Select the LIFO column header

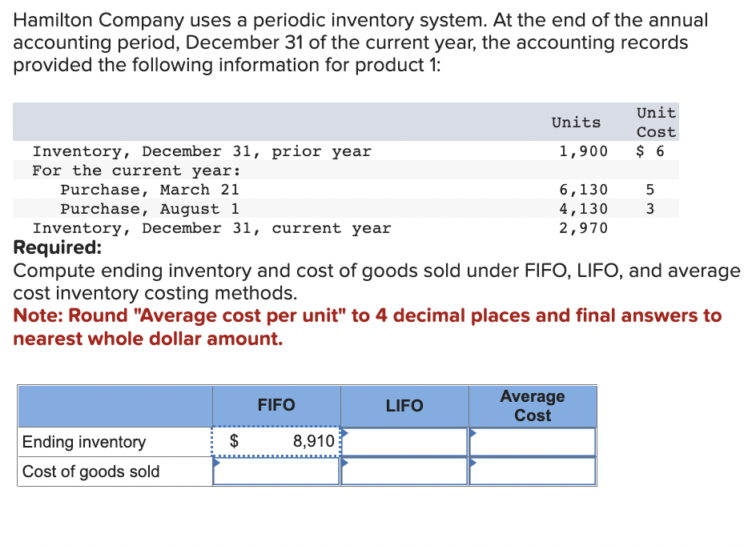coord(404,406)
